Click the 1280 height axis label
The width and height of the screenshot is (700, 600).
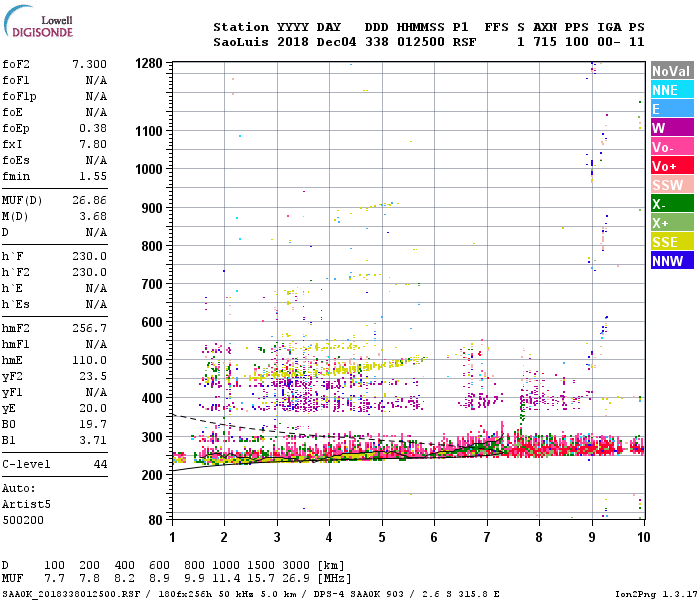click(149, 63)
